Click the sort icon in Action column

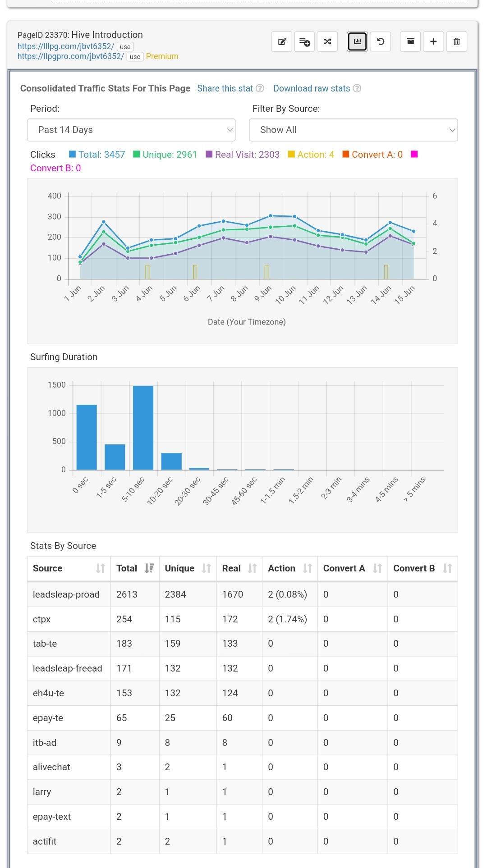pos(308,569)
